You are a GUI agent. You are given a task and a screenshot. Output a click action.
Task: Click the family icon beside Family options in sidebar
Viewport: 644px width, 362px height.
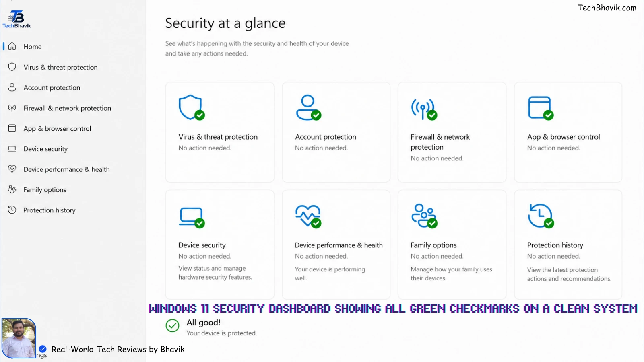pos(12,189)
